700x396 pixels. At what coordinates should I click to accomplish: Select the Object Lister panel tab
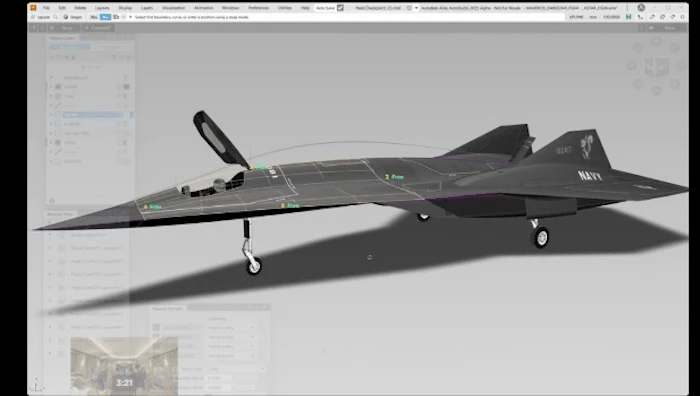62,38
